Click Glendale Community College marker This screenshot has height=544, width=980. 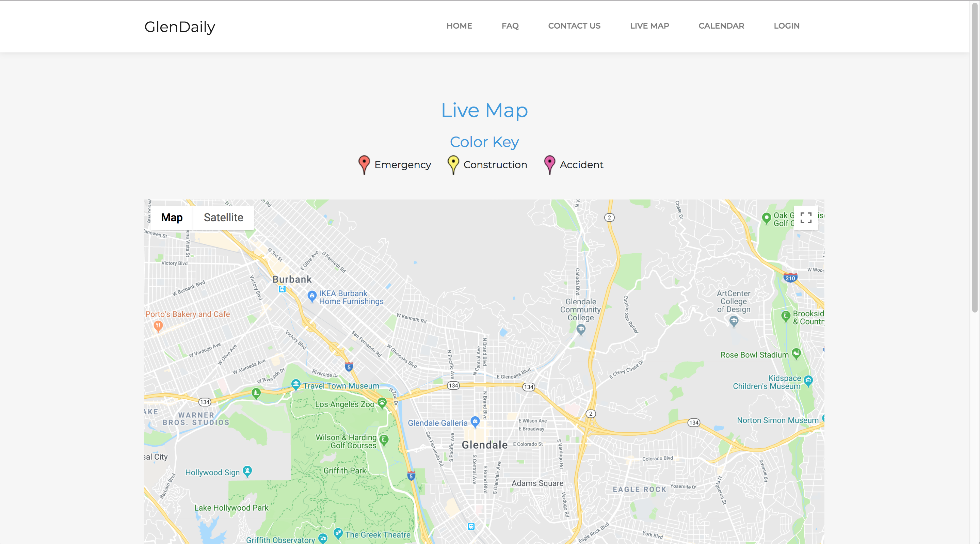[x=580, y=330]
